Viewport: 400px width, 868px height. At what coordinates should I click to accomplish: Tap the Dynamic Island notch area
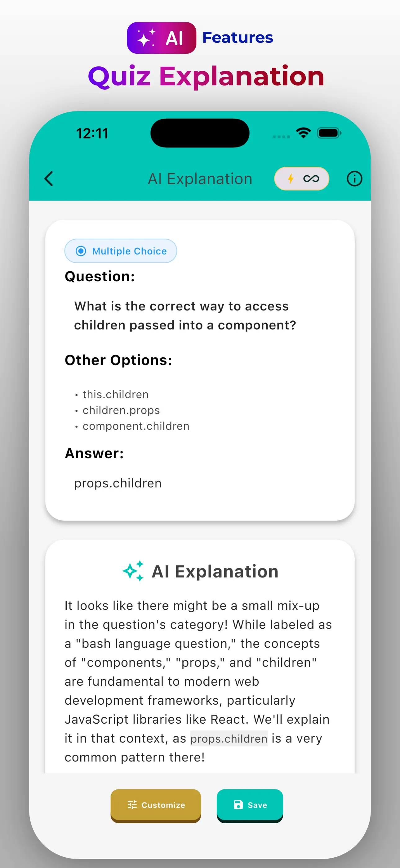(200, 133)
